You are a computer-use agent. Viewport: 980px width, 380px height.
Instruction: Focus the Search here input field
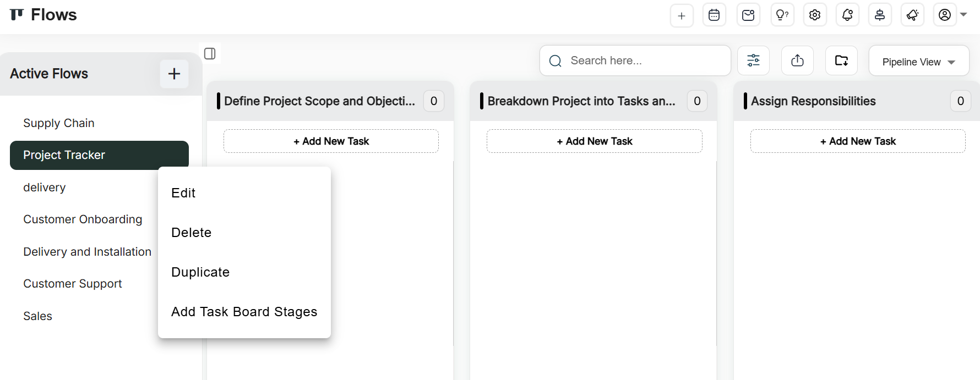pos(644,60)
